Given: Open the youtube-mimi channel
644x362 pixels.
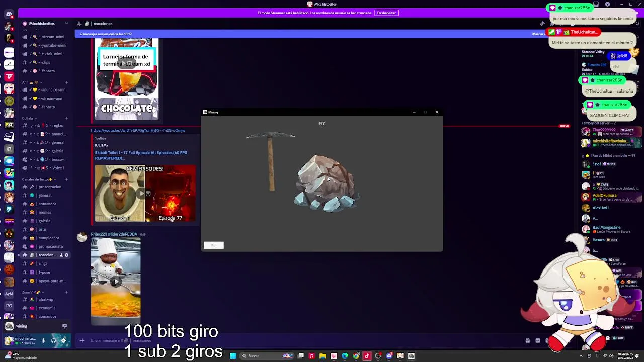Looking at the screenshot, I should pos(44,45).
